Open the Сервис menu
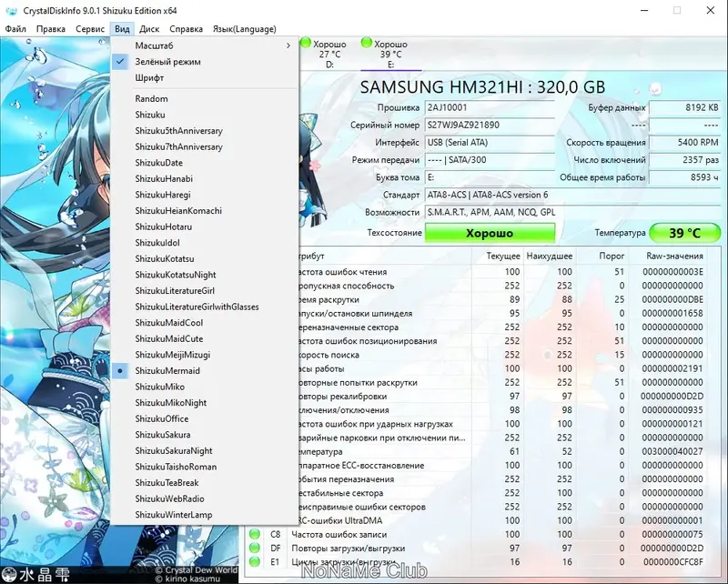The height and width of the screenshot is (584, 728). pos(91,28)
